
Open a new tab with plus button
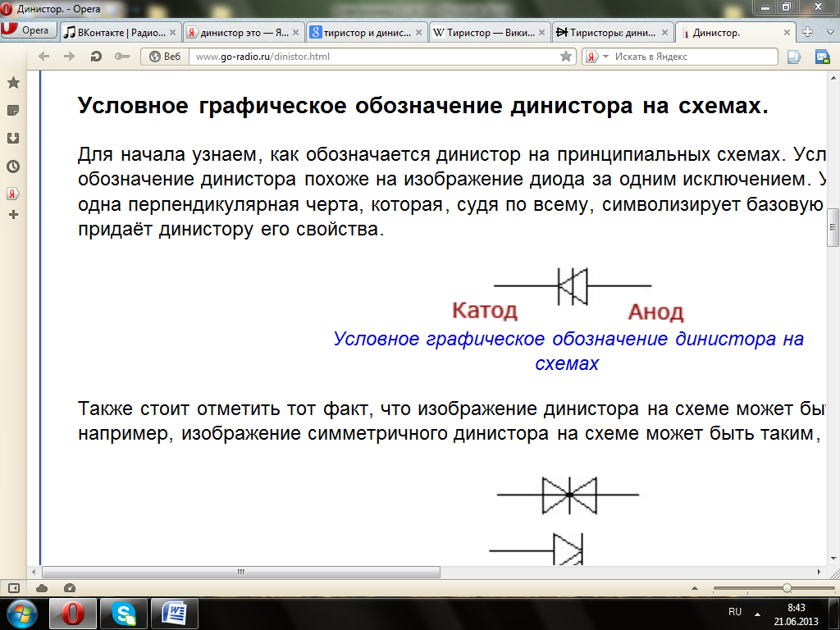[807, 32]
